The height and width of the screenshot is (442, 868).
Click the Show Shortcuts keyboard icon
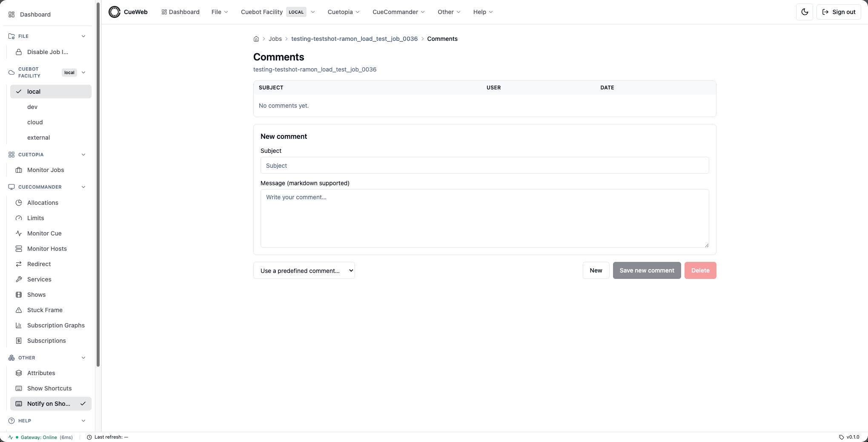(x=19, y=388)
